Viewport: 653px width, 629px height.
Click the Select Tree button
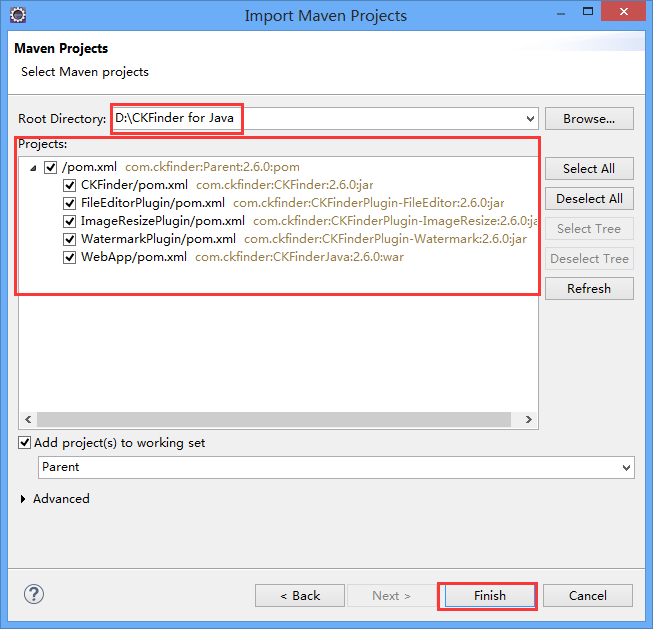click(589, 229)
